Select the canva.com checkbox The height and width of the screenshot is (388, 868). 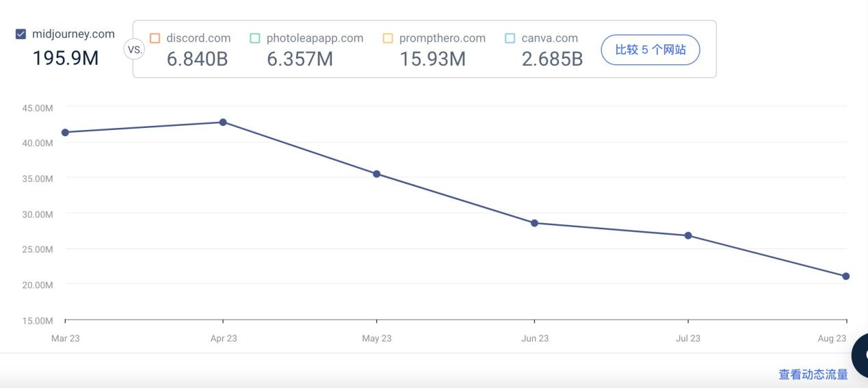click(510, 38)
